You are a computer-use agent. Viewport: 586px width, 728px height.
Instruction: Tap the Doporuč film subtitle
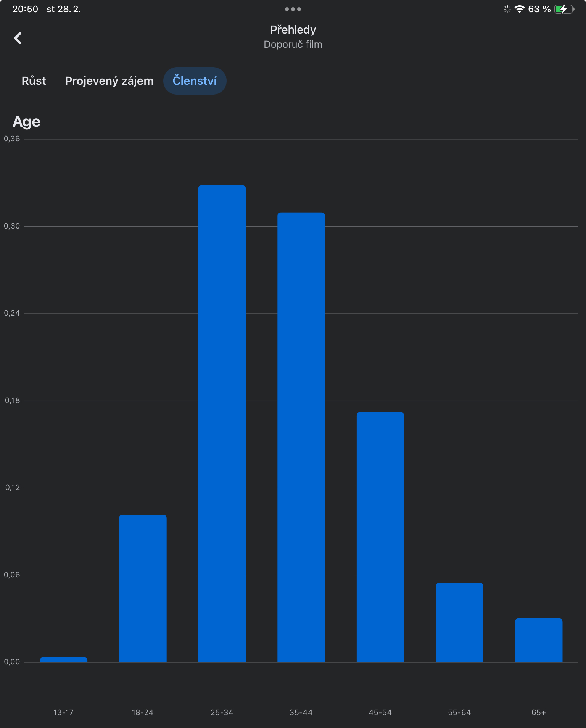point(293,45)
